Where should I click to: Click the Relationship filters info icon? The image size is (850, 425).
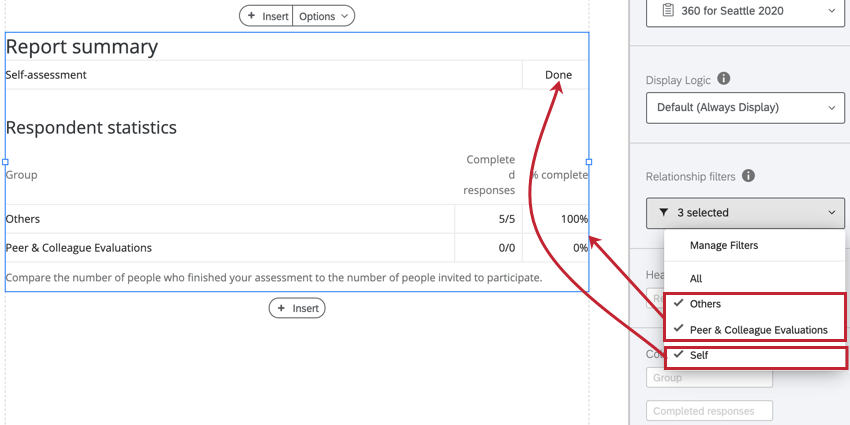pos(748,176)
